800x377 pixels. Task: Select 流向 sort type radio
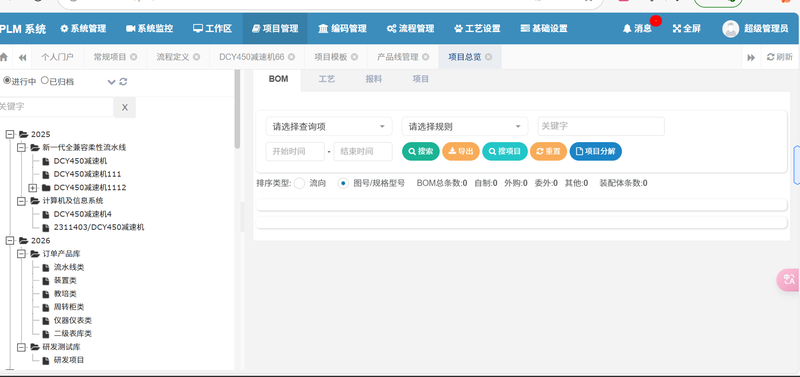299,183
